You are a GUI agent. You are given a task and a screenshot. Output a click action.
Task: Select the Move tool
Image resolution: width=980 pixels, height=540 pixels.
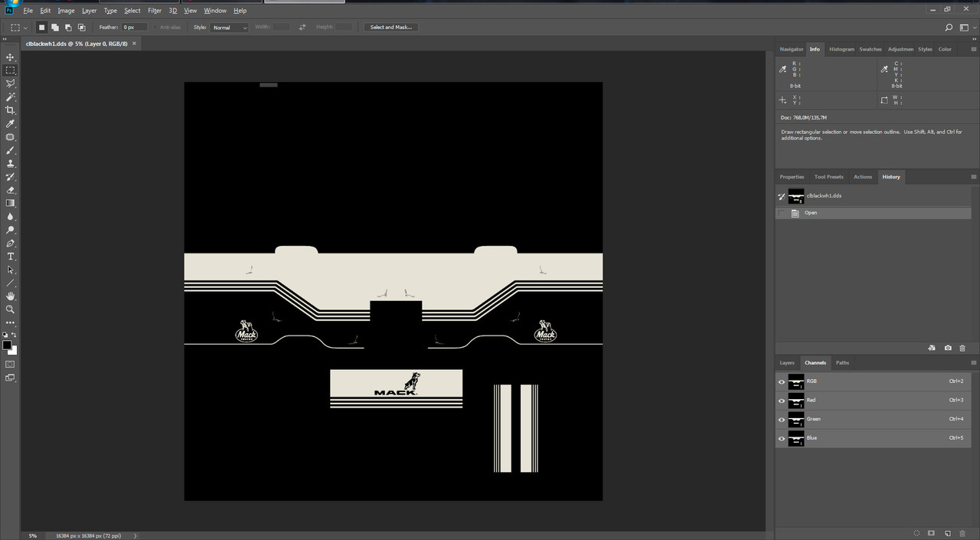11,57
